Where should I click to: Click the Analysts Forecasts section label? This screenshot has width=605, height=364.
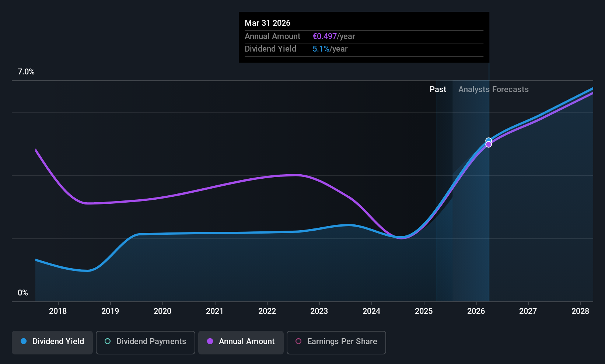(x=493, y=89)
